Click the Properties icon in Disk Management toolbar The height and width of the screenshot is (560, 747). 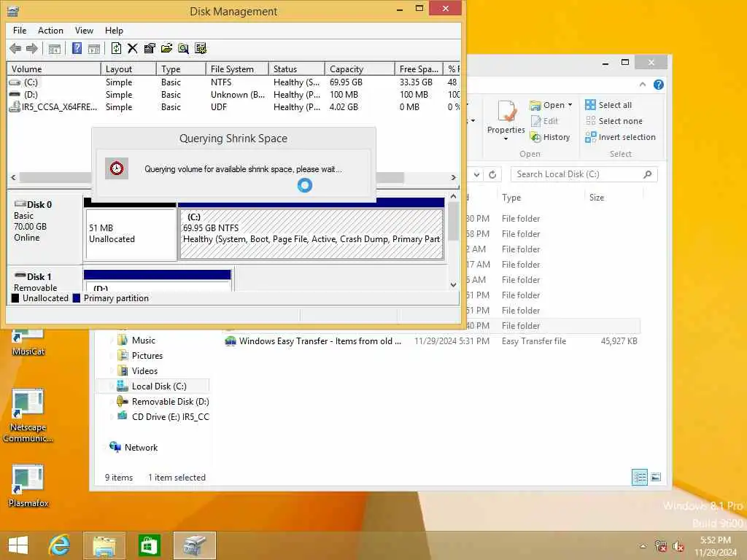click(x=150, y=48)
